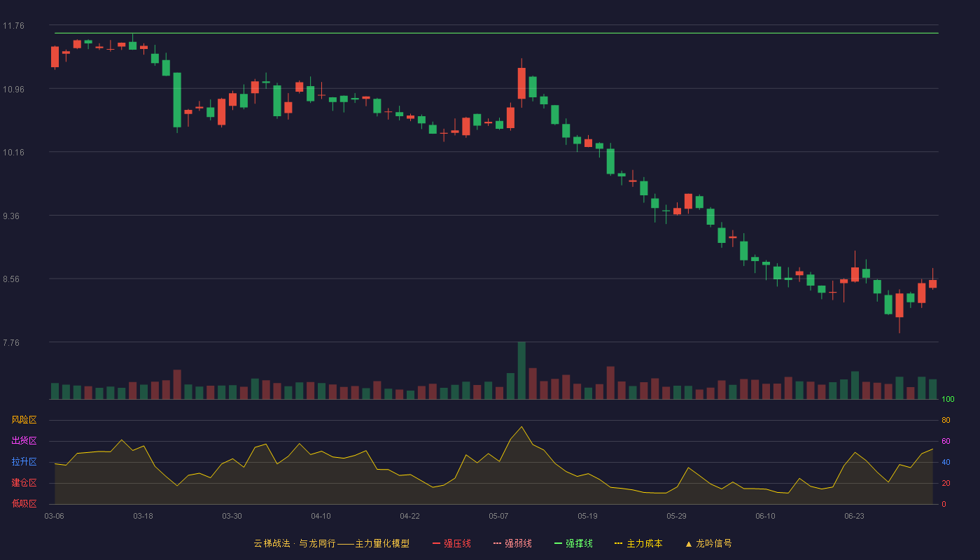Click the 80 indicator scale value
This screenshot has height=560, width=980.
[x=946, y=420]
